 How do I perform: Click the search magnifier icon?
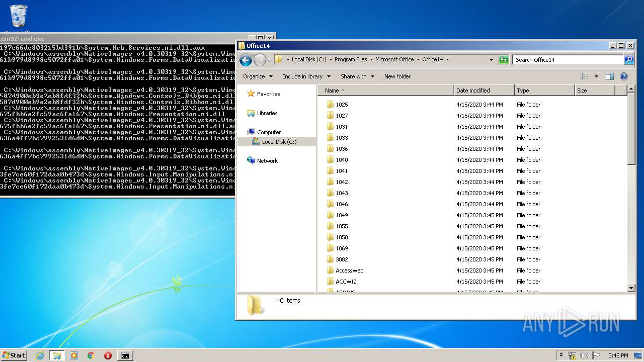point(629,60)
